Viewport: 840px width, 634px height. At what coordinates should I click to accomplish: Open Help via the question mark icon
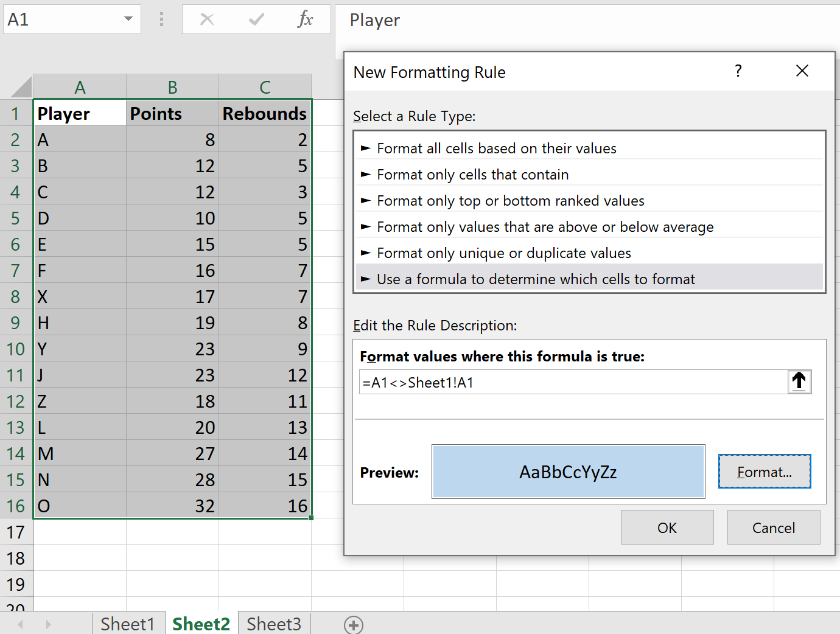tap(738, 71)
